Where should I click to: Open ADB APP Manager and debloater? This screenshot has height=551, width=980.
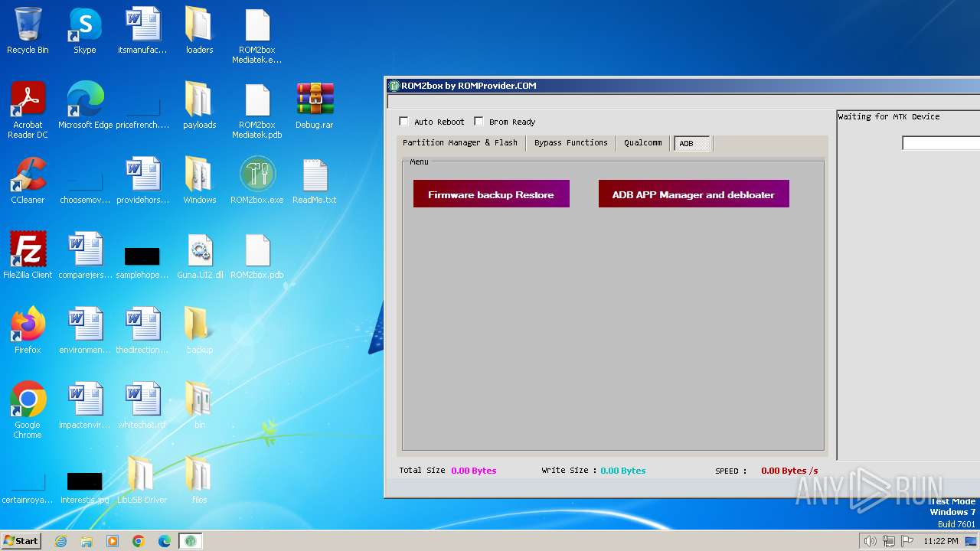[694, 194]
